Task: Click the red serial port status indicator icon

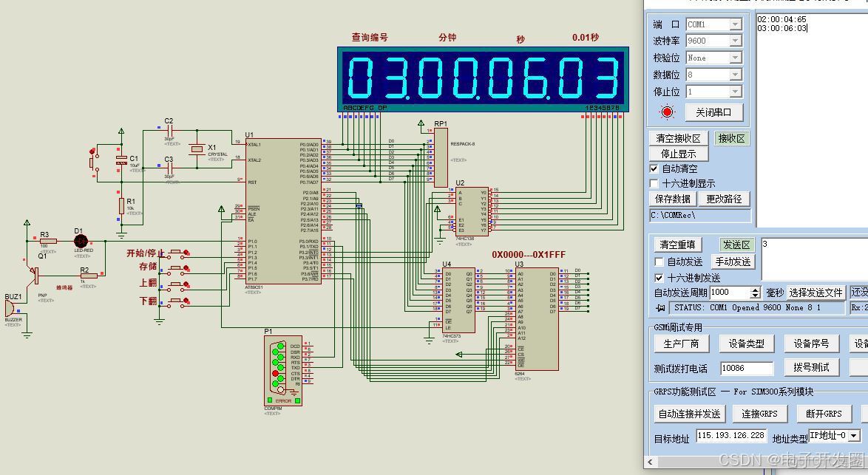Action: 667,112
